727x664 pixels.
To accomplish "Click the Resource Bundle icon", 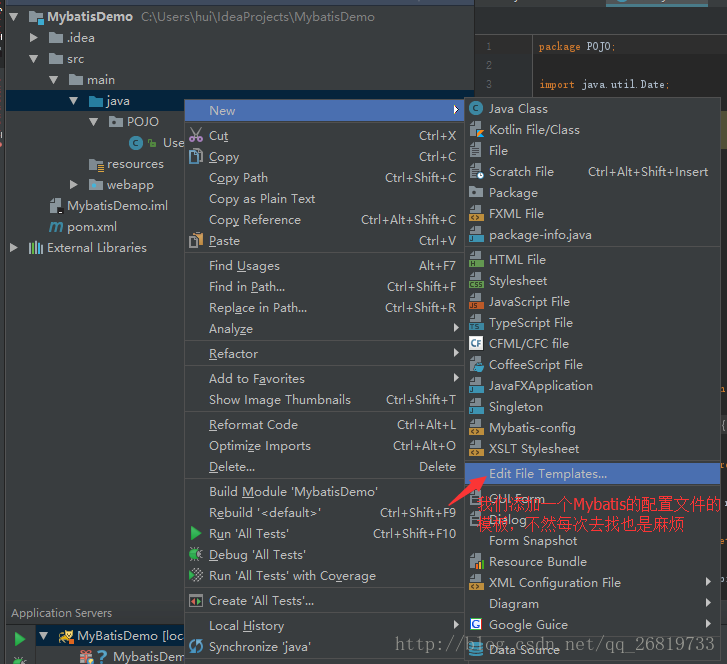I will click(476, 562).
